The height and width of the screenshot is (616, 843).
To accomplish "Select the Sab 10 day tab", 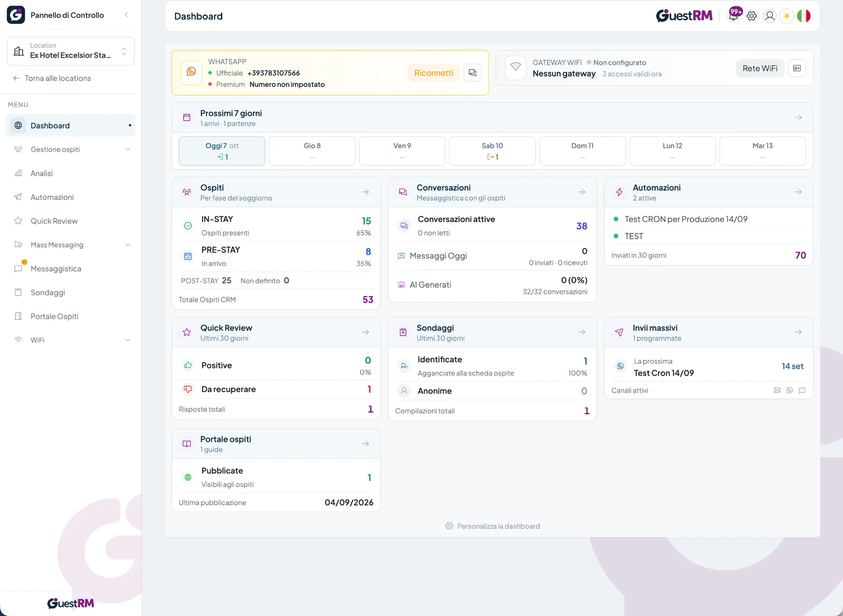I will tap(492, 151).
